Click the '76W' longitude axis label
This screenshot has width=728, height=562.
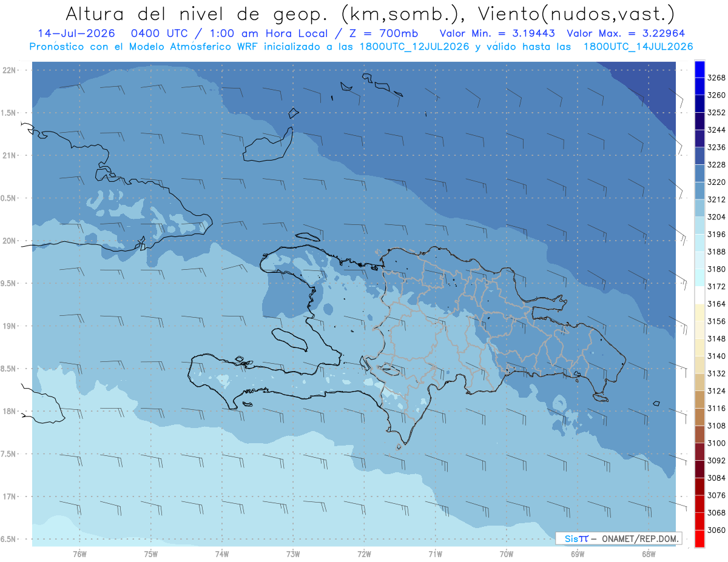click(x=79, y=554)
